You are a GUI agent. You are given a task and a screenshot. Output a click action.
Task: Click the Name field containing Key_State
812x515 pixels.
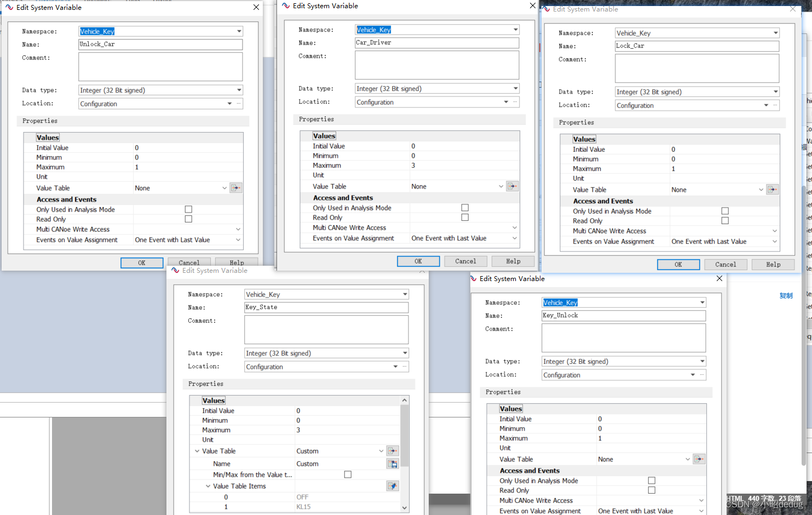[x=326, y=307]
